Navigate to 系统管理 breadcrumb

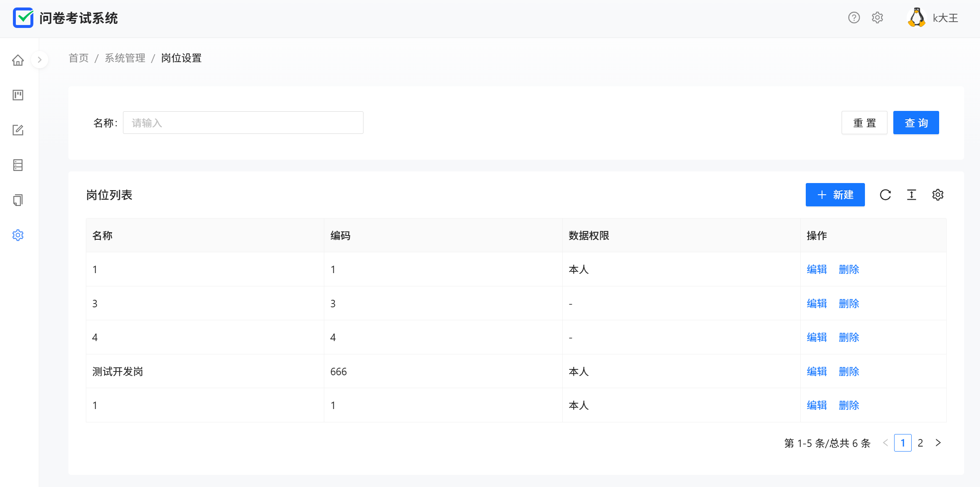pyautogui.click(x=125, y=58)
